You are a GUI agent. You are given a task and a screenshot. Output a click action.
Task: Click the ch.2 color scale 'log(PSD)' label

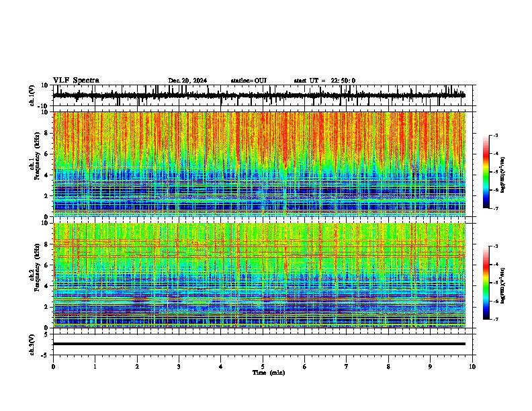point(504,286)
